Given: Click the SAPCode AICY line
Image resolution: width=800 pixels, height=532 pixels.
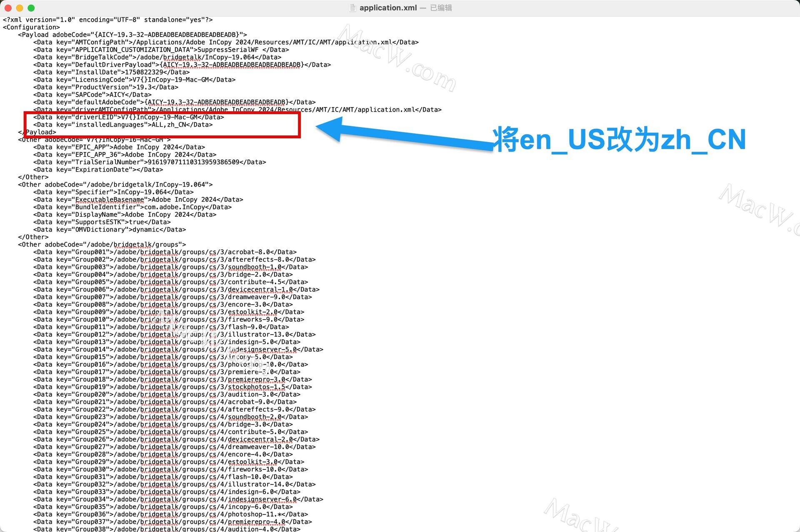Looking at the screenshot, I should coord(92,95).
